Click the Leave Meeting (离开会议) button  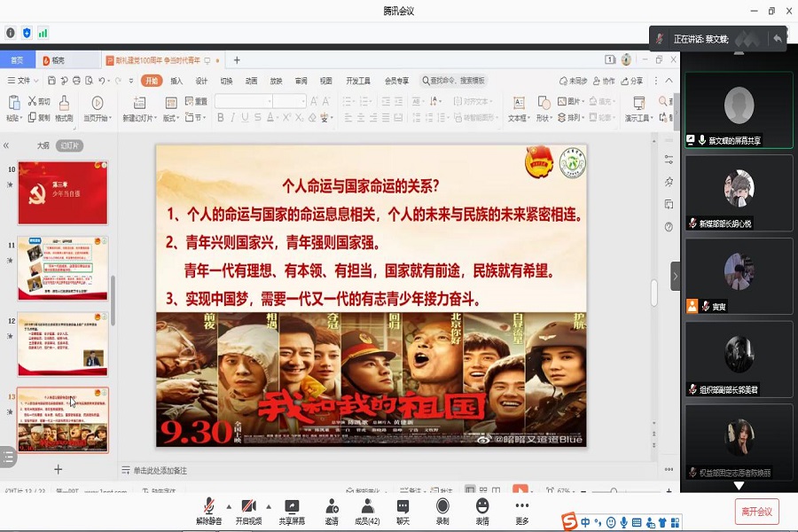[x=756, y=511]
